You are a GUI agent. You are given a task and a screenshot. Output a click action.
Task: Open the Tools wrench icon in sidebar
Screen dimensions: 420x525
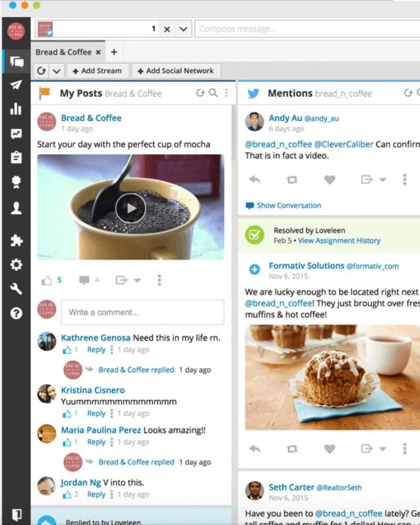pos(17,289)
